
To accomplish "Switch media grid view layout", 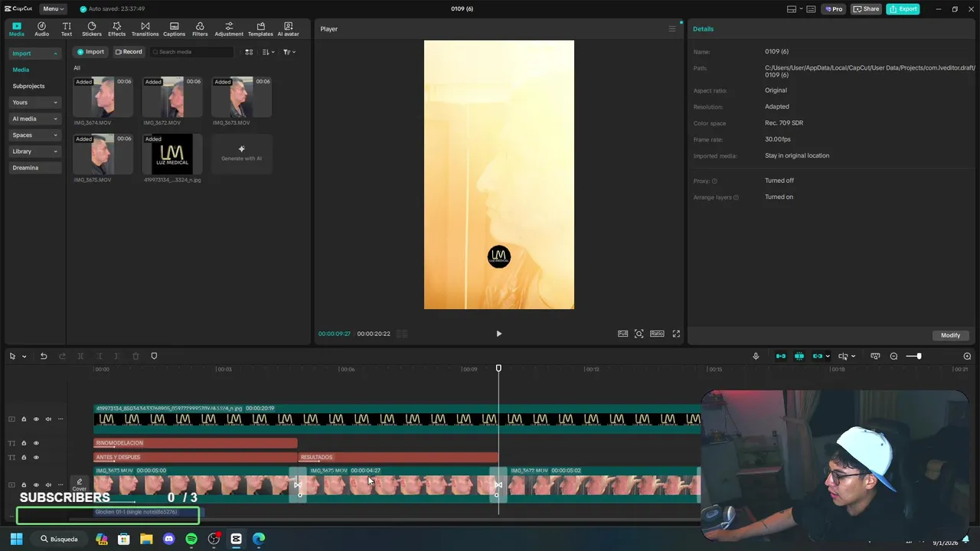I will click(x=249, y=52).
